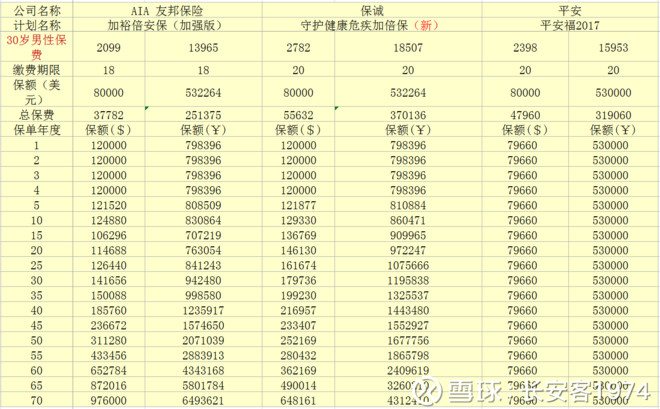Select the cell reading 1677756
Screen dimensions: 660x409
[408, 340]
